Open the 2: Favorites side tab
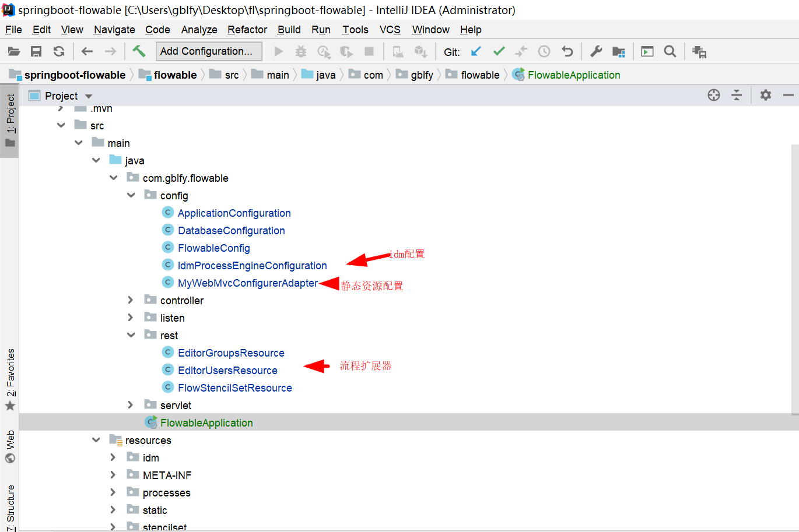 [x=10, y=379]
